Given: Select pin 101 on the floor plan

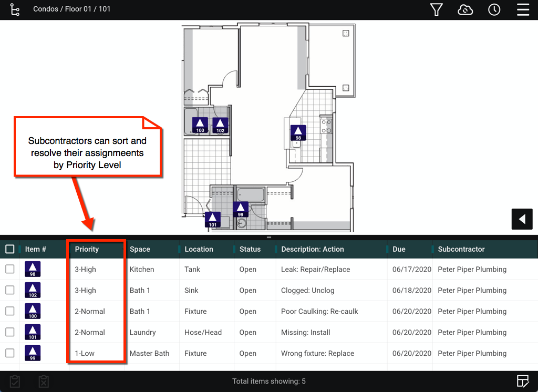Looking at the screenshot, I should tap(213, 220).
